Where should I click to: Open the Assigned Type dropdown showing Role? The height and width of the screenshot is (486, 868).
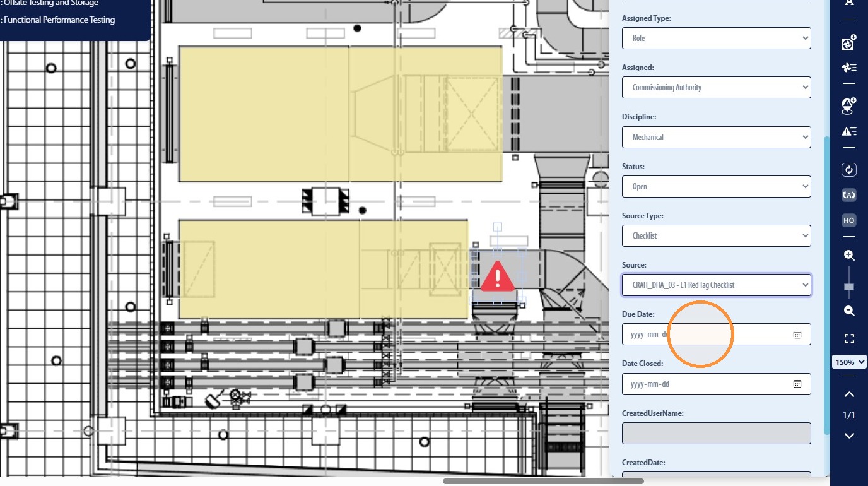tap(717, 38)
